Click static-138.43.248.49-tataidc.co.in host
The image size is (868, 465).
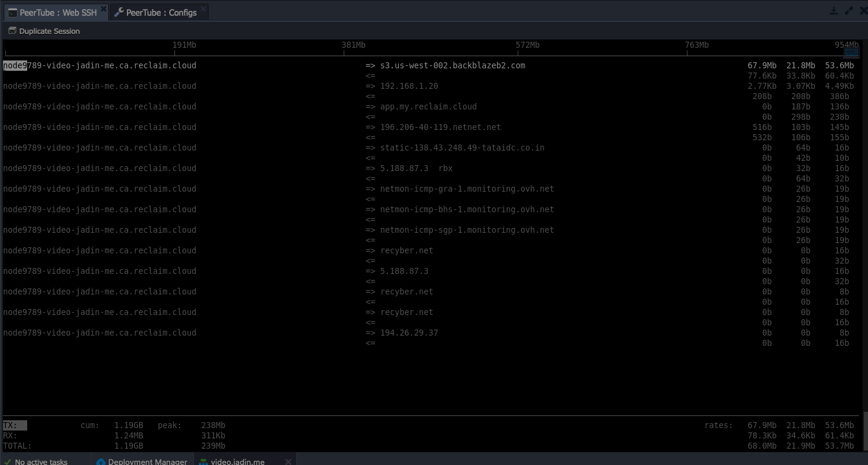pyautogui.click(x=462, y=148)
